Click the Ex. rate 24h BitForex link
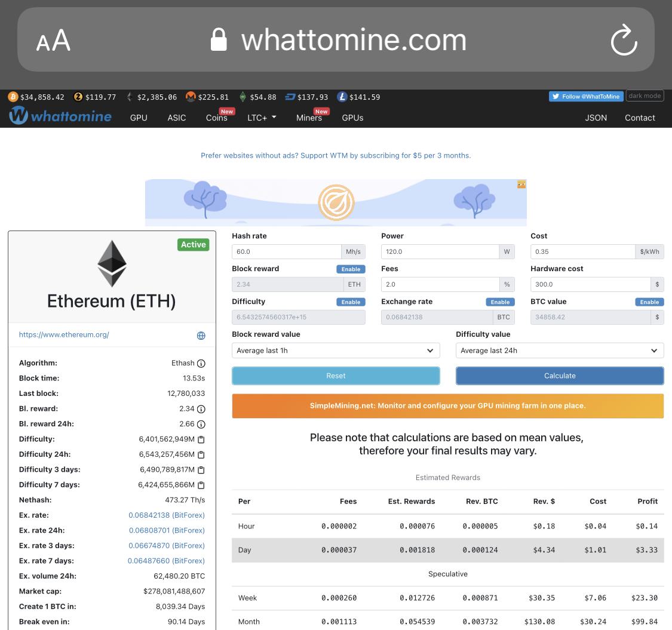Viewport: 672px width, 630px height. tap(167, 530)
